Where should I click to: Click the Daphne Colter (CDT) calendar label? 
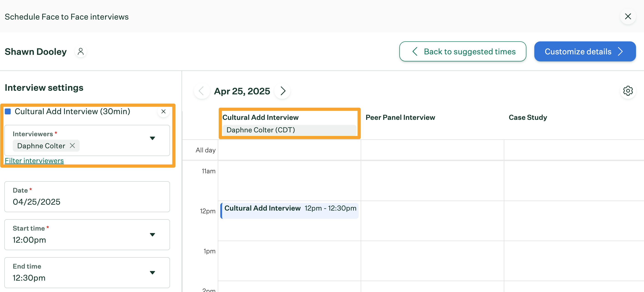(x=289, y=130)
